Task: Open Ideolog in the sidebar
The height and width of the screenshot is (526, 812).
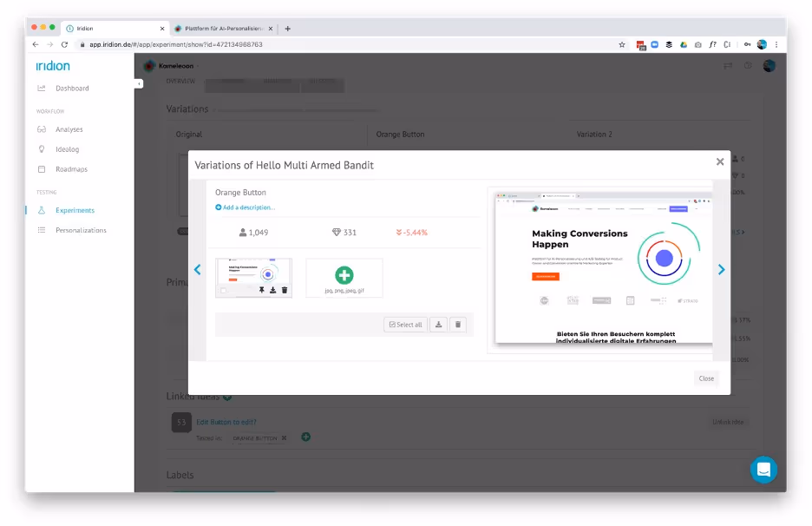Action: click(x=68, y=149)
